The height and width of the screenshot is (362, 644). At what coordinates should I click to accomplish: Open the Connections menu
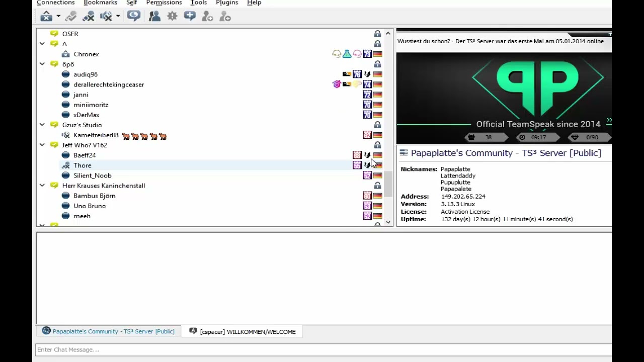click(x=55, y=3)
